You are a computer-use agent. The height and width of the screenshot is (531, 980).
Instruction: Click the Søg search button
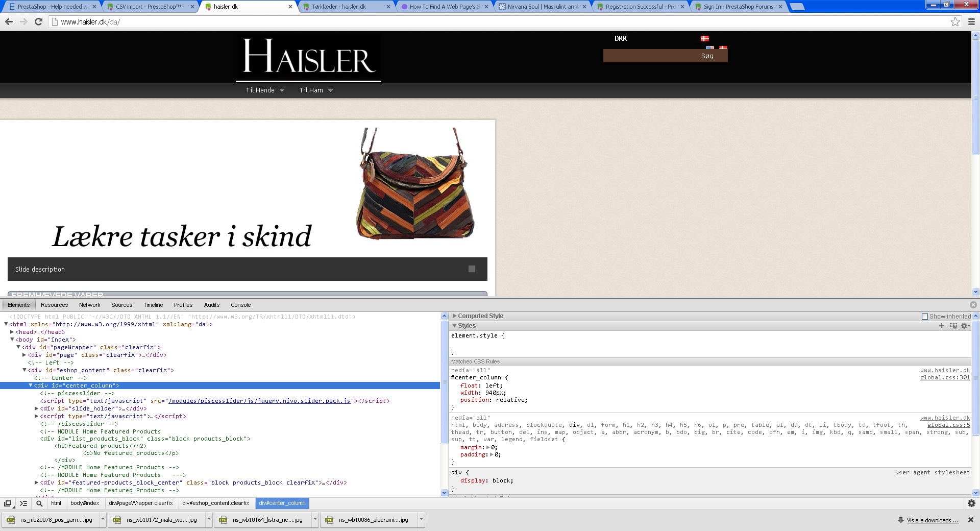pyautogui.click(x=707, y=56)
